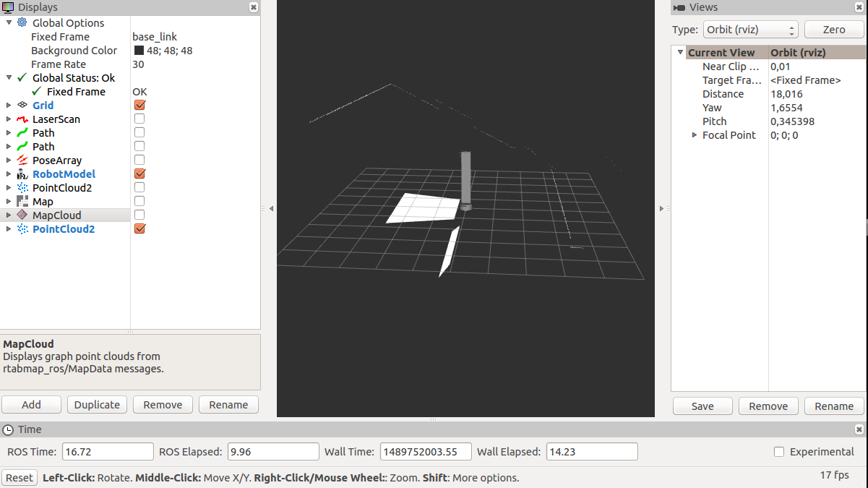This screenshot has width=868, height=488.
Task: Select the Current View header row
Action: (721, 53)
